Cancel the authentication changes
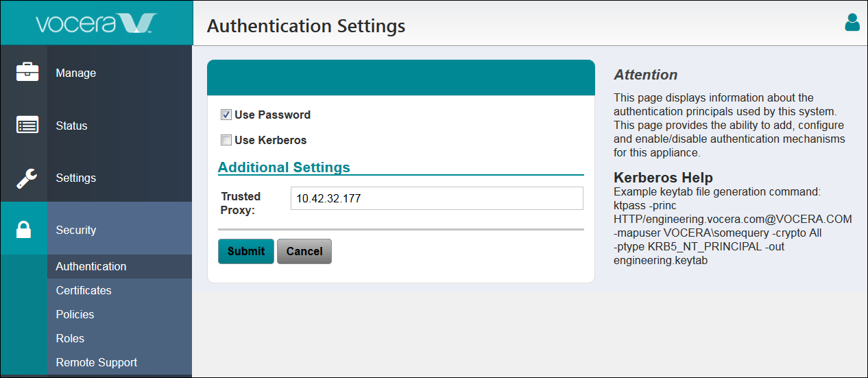This screenshot has width=868, height=378. pyautogui.click(x=304, y=251)
